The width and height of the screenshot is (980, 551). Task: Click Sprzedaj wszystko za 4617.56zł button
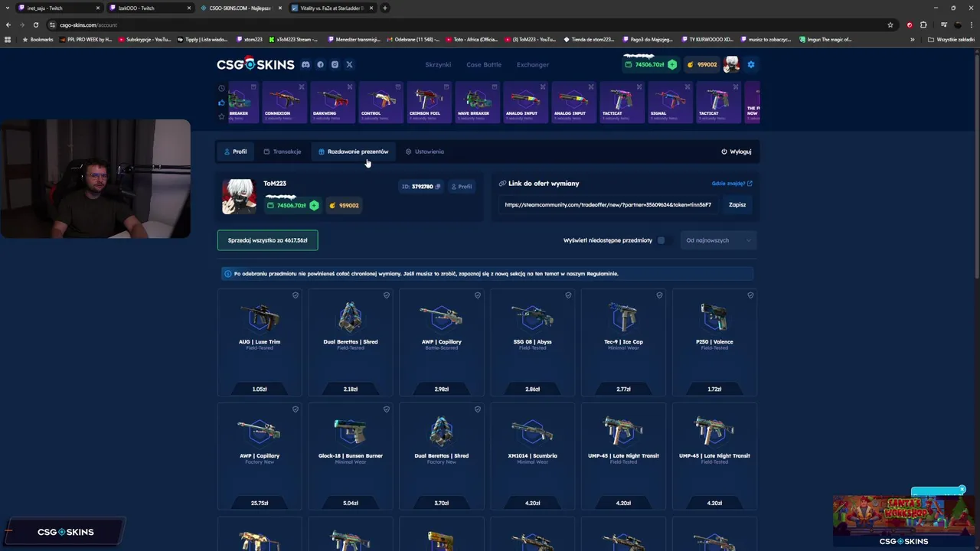pyautogui.click(x=267, y=240)
